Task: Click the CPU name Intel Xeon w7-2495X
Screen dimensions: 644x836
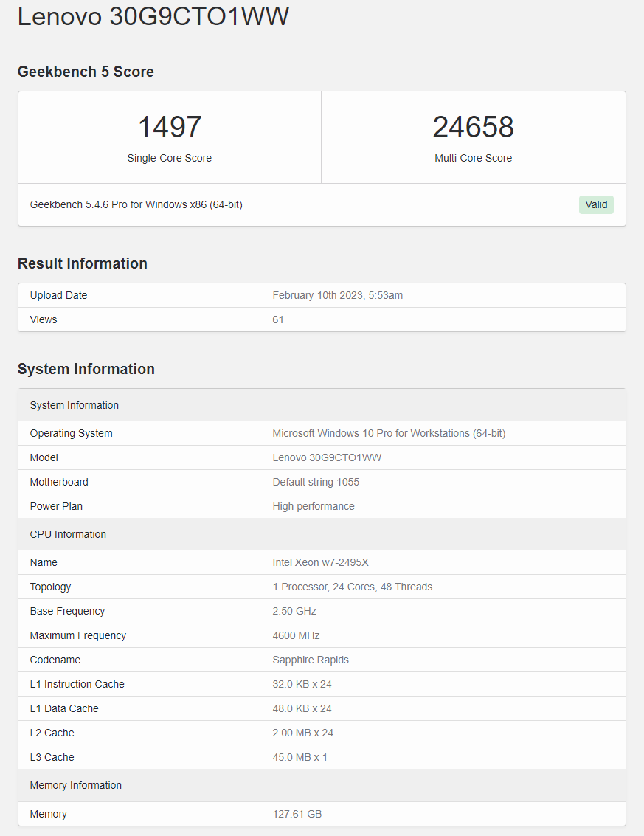Action: [x=320, y=562]
